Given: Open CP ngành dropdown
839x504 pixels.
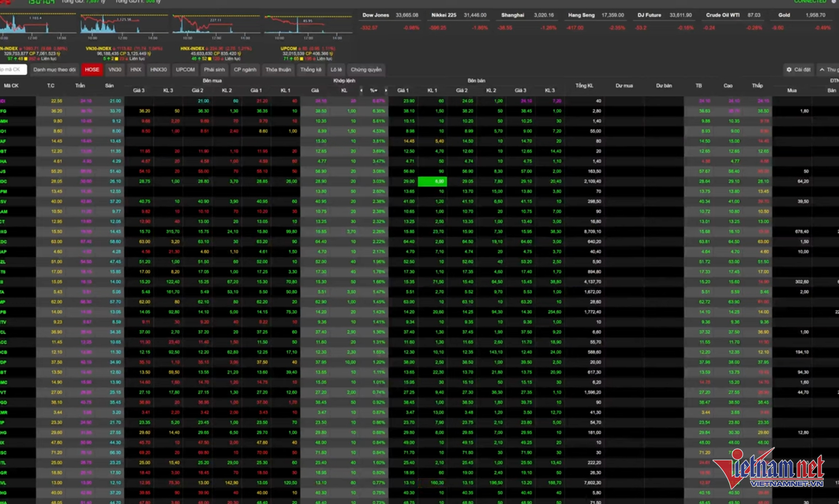Looking at the screenshot, I should [245, 70].
